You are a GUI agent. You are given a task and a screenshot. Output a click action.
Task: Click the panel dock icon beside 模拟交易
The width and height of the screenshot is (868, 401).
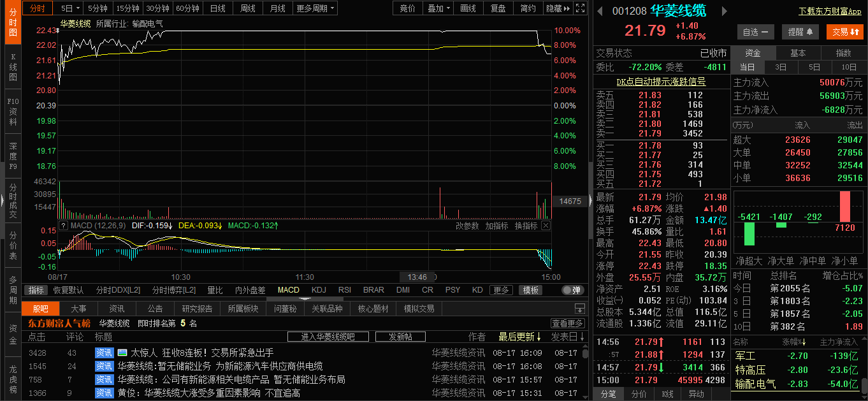pos(579,309)
